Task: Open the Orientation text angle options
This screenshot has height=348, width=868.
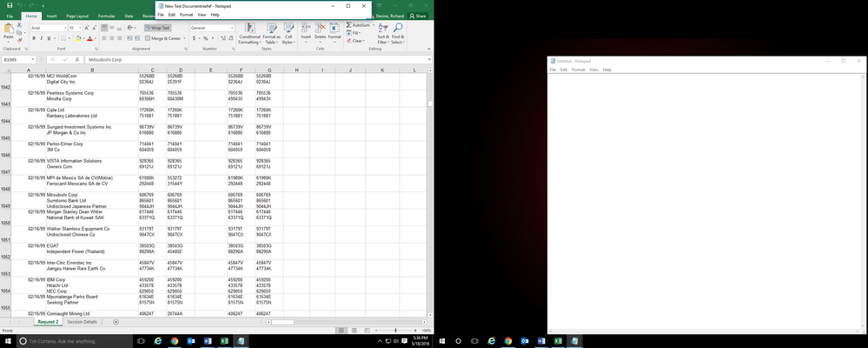Action: tap(130, 28)
